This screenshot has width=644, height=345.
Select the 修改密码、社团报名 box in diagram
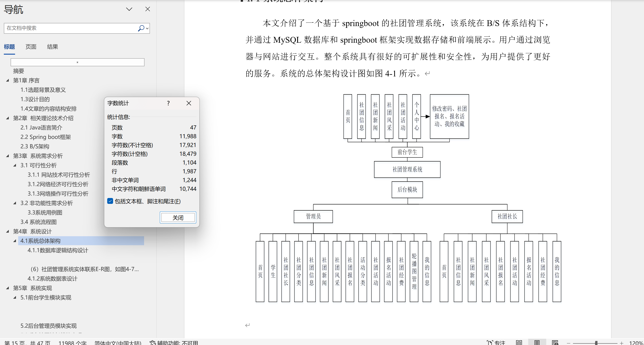click(449, 116)
